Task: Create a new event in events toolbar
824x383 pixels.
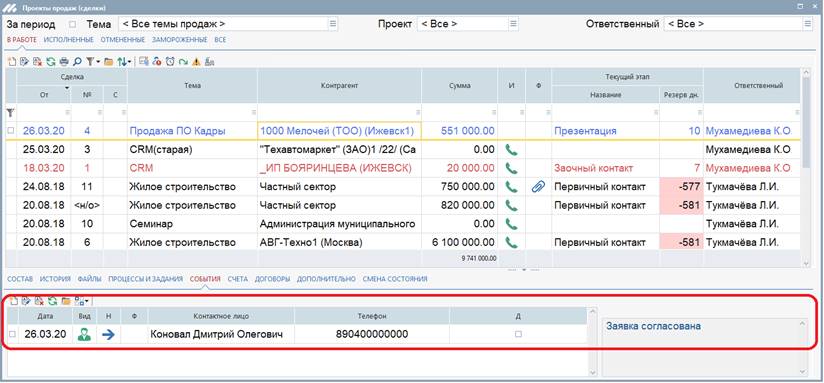Action: (x=14, y=301)
